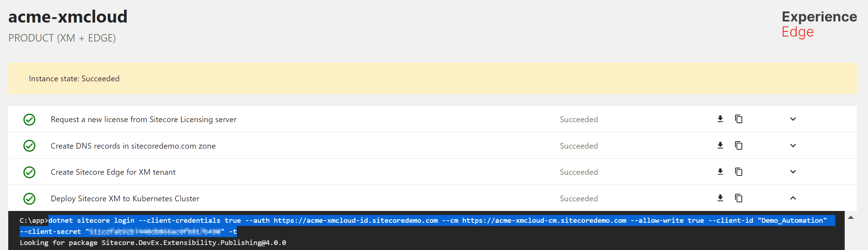868x250 pixels.
Task: Expand the Create Sitecore Edge for XM row
Action: [793, 172]
